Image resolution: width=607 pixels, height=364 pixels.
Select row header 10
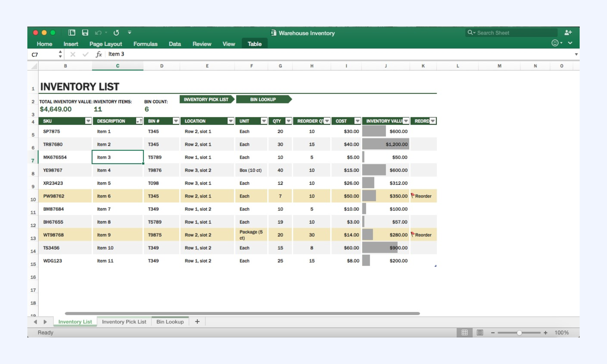[33, 199]
